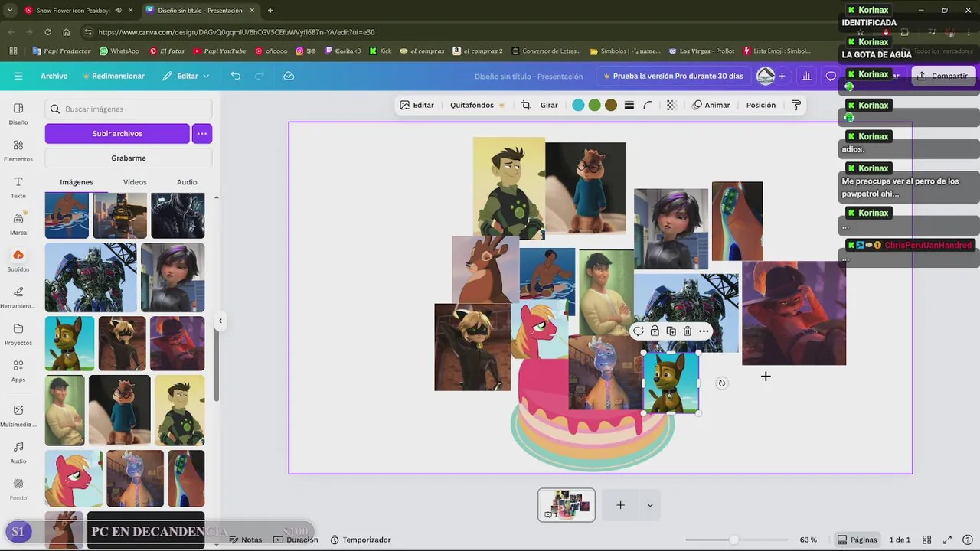The height and width of the screenshot is (551, 980).
Task: Switch to the Videos tab
Action: coord(135,182)
